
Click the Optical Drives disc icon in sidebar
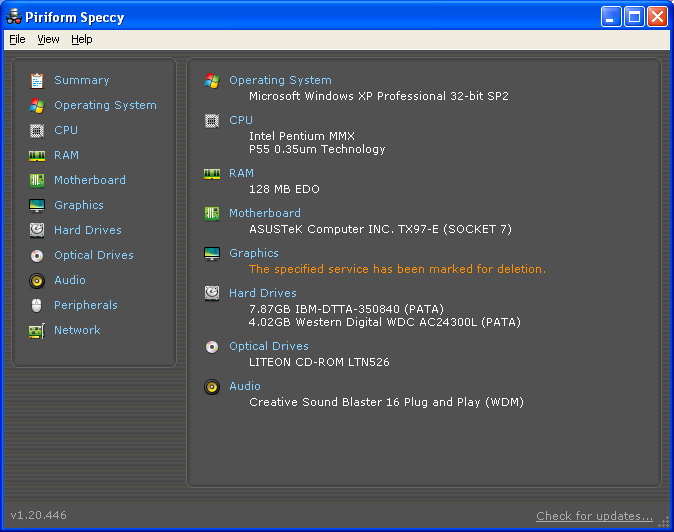coord(37,256)
